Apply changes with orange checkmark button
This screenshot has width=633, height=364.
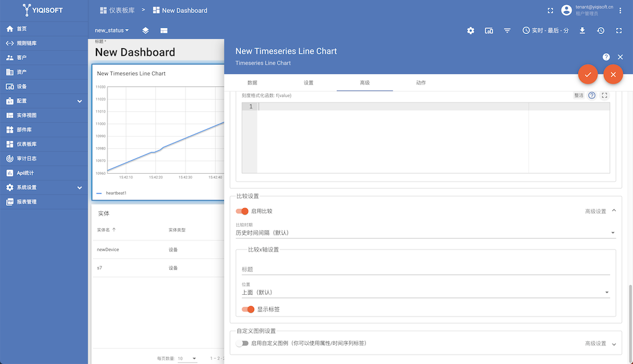tap(588, 74)
